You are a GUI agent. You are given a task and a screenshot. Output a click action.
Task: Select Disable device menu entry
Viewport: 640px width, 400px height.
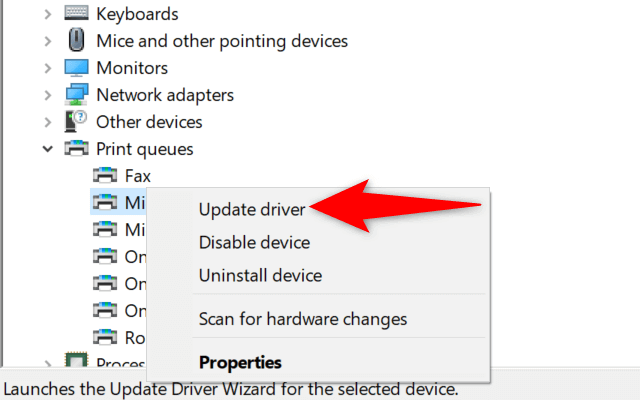coord(254,242)
